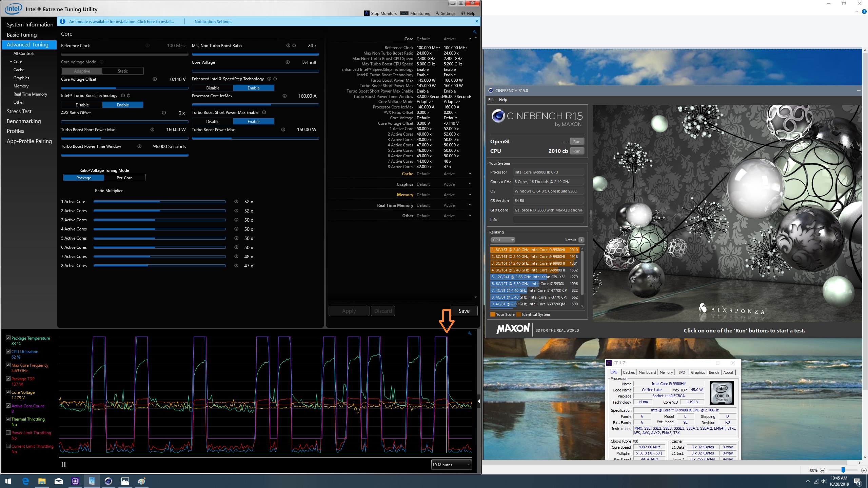Click wrench icon above monitoring graph
This screenshot has width=868, height=488.
point(470,333)
